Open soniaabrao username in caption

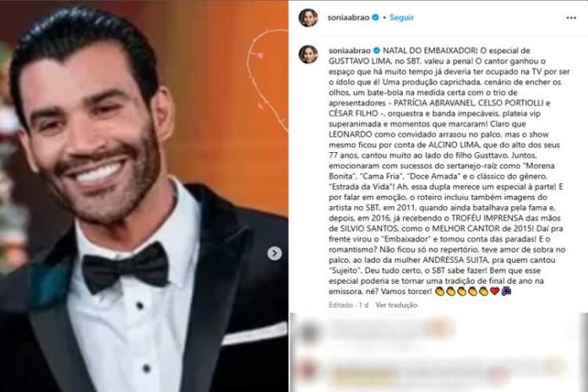350,50
